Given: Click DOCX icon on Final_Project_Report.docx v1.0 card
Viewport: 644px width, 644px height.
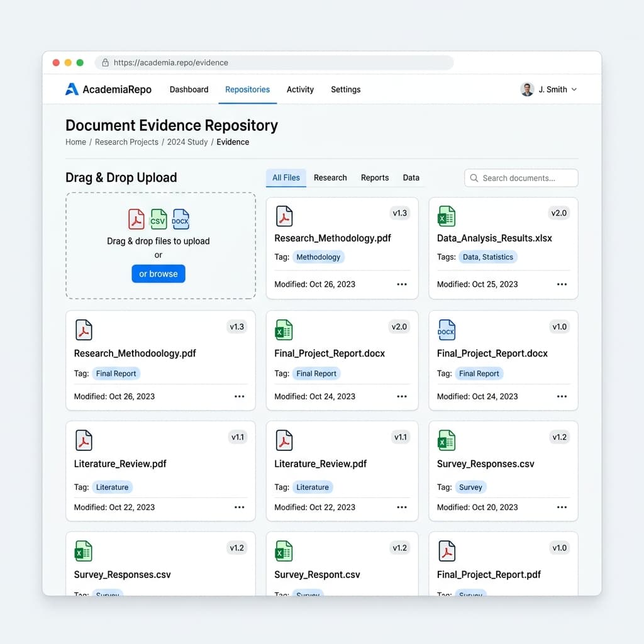Looking at the screenshot, I should [x=447, y=330].
